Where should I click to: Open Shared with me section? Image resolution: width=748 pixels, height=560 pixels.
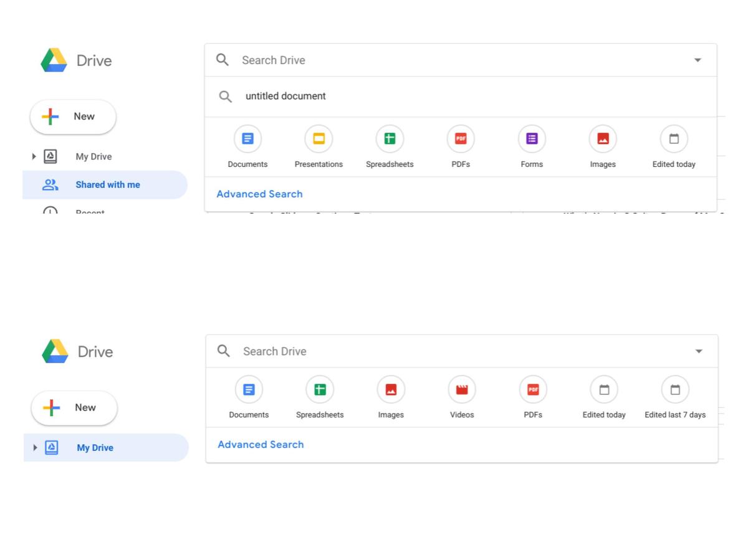pyautogui.click(x=107, y=184)
